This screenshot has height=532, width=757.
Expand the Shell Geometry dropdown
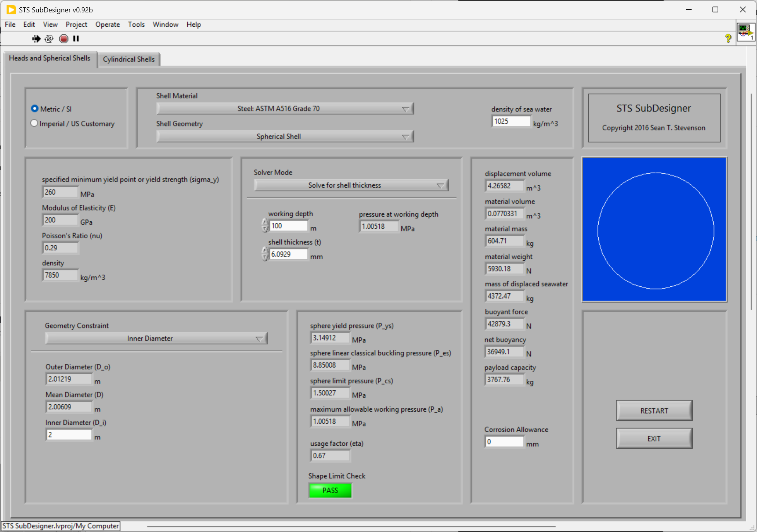[285, 137]
